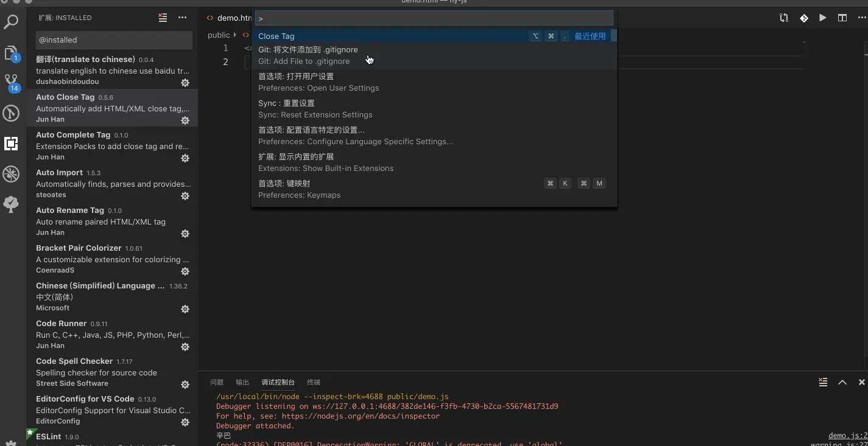Viewport: 868px width, 446px height.
Task: Choose Preferences: Keymaps command
Action: coord(434,189)
